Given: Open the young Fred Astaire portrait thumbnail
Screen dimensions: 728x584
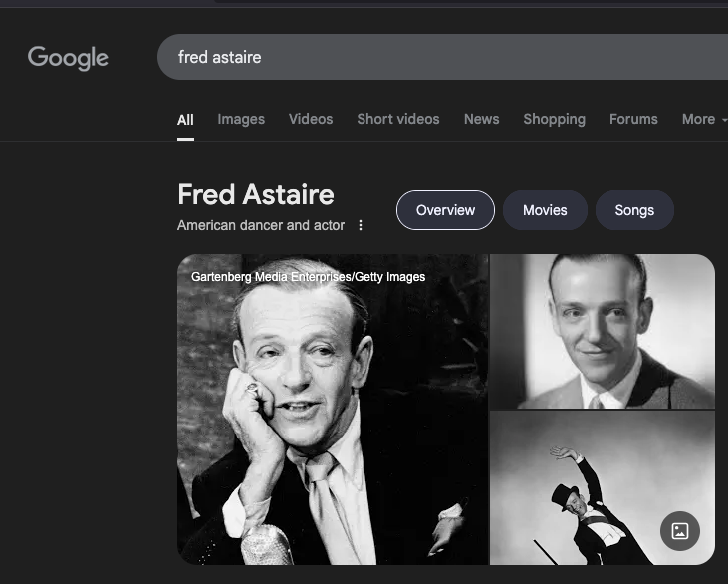Looking at the screenshot, I should pos(603,332).
